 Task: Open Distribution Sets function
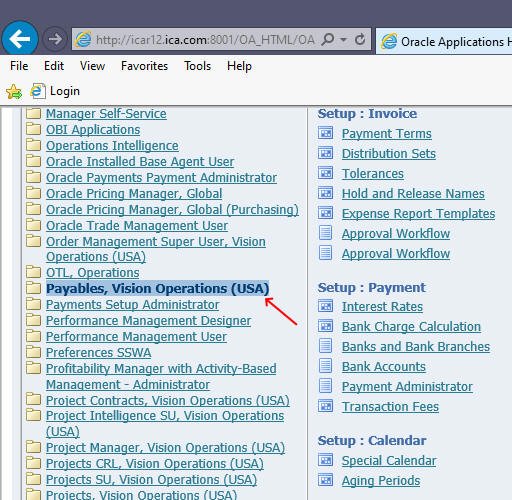pyautogui.click(x=389, y=154)
